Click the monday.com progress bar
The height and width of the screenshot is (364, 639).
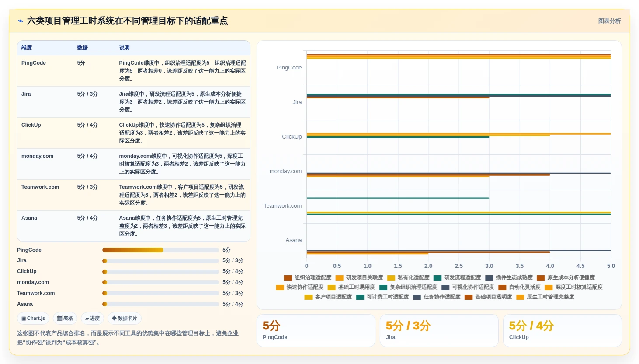160,282
